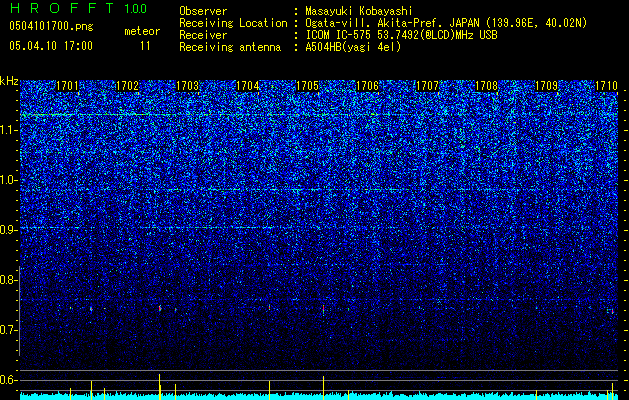Click the 1706 time marker
The height and width of the screenshot is (400, 629).
pyautogui.click(x=367, y=86)
